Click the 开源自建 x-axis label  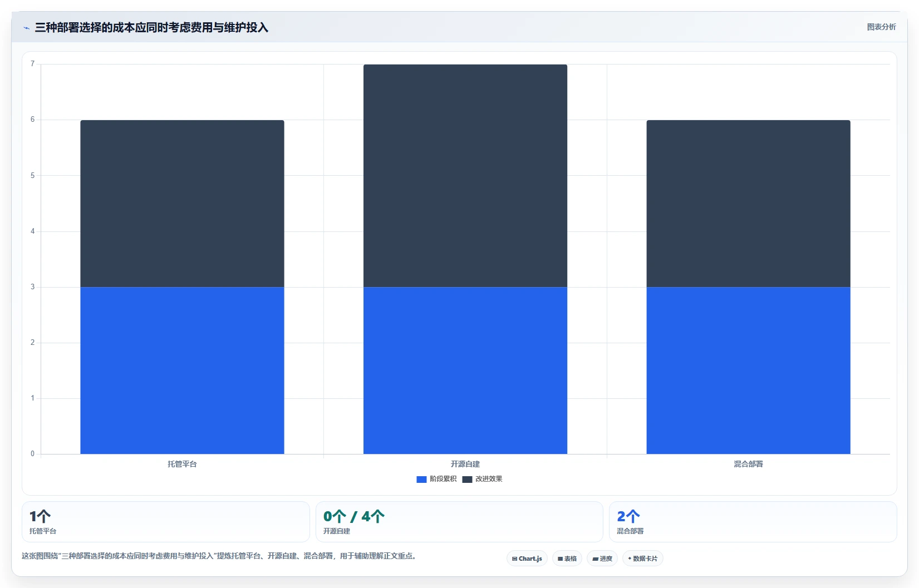[465, 464]
